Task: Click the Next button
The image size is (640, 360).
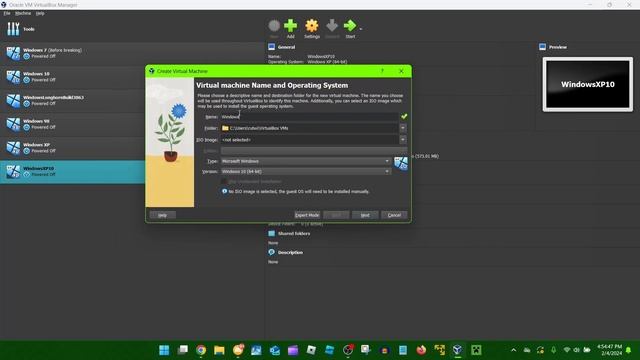Action: (x=365, y=215)
